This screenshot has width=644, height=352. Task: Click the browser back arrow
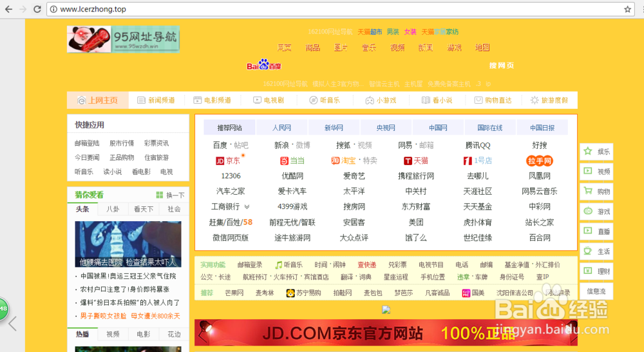(8, 9)
